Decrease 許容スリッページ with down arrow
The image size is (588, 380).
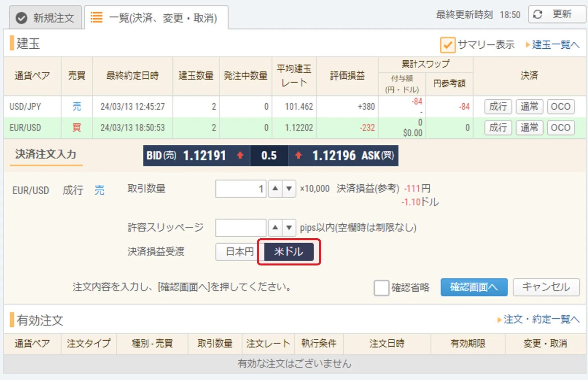(289, 228)
